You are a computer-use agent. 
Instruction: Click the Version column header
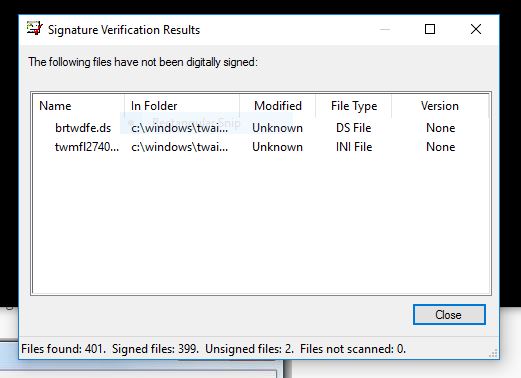tap(440, 106)
